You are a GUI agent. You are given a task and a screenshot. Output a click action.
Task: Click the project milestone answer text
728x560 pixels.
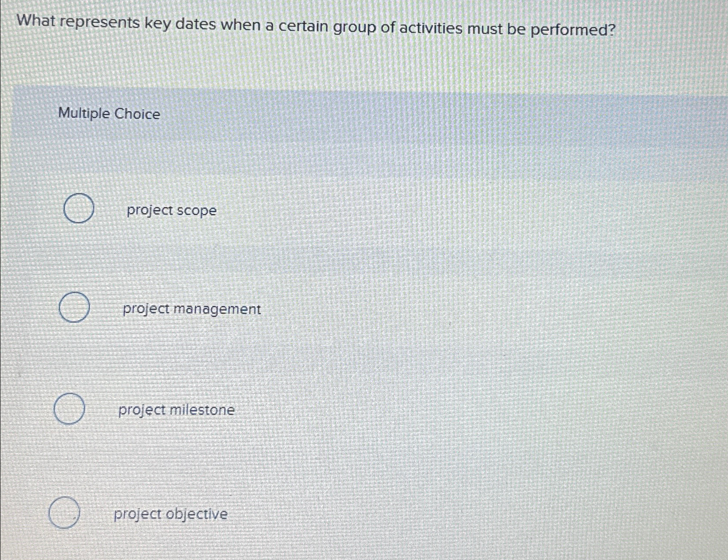[177, 410]
